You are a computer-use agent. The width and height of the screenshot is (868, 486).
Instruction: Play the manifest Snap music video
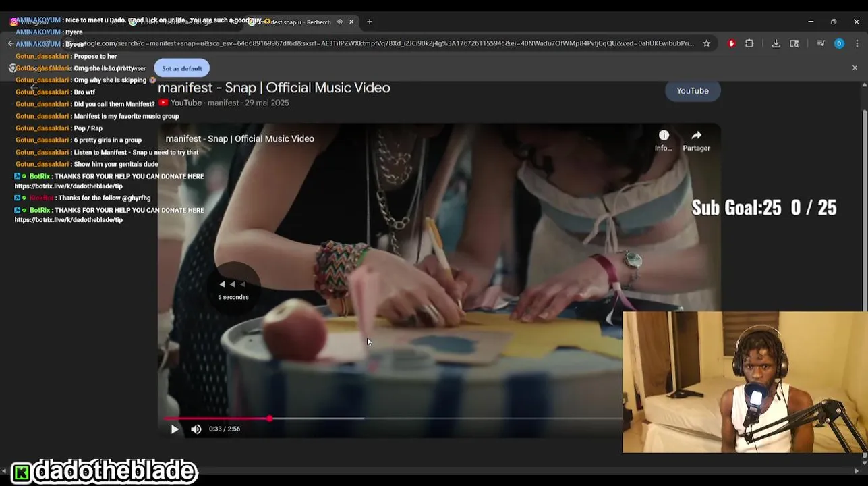175,429
